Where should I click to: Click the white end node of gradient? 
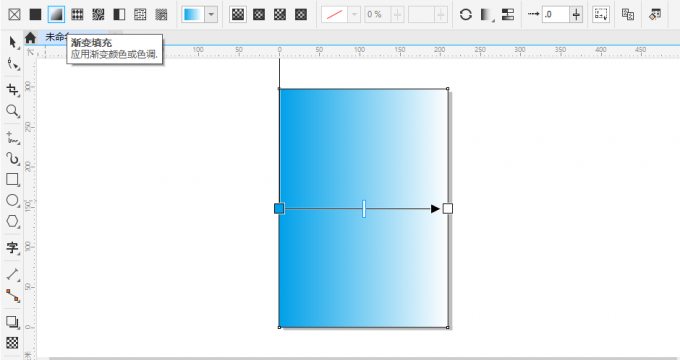pos(448,209)
